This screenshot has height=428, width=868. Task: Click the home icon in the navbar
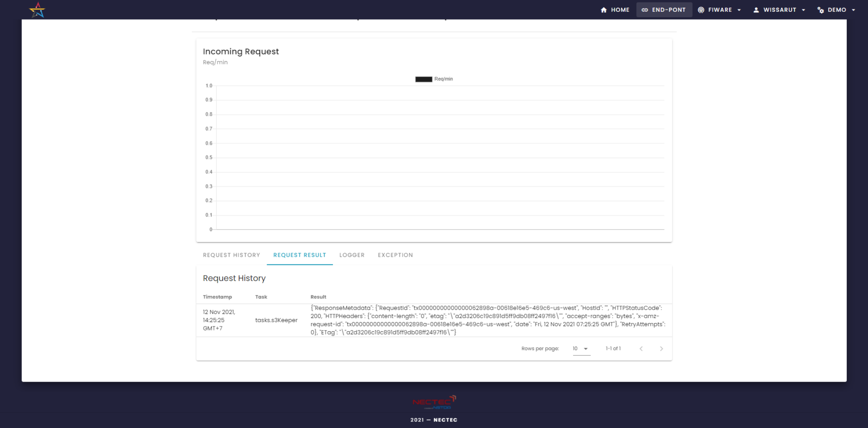click(603, 10)
